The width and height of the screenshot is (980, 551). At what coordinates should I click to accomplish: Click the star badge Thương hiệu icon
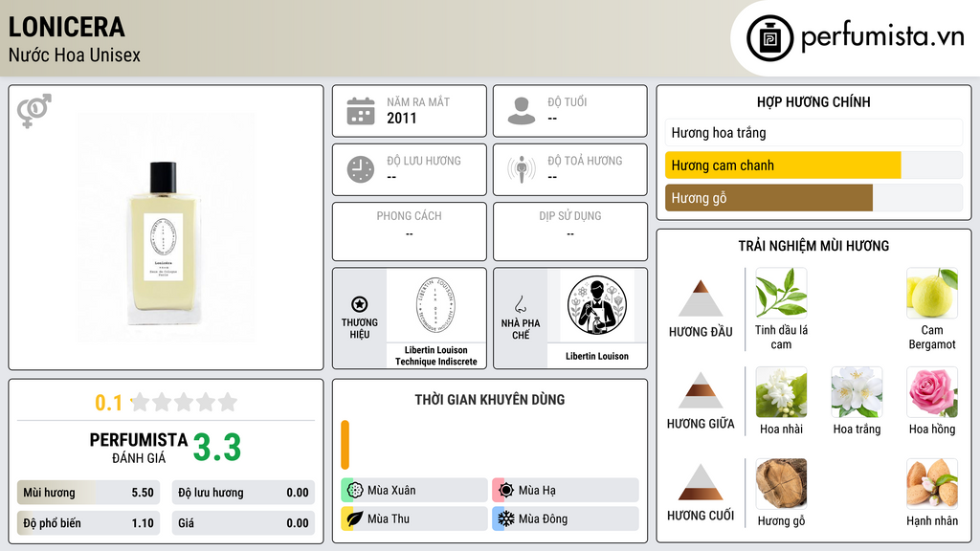(x=360, y=304)
